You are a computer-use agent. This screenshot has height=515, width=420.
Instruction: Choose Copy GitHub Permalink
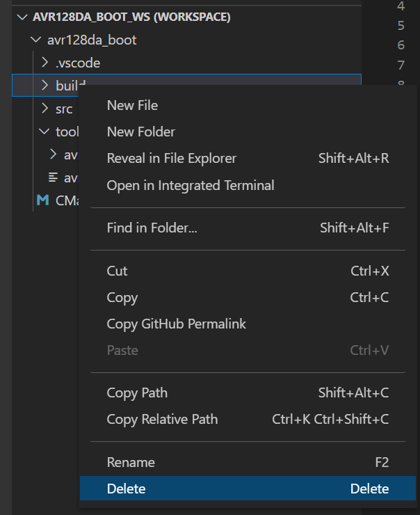click(176, 324)
